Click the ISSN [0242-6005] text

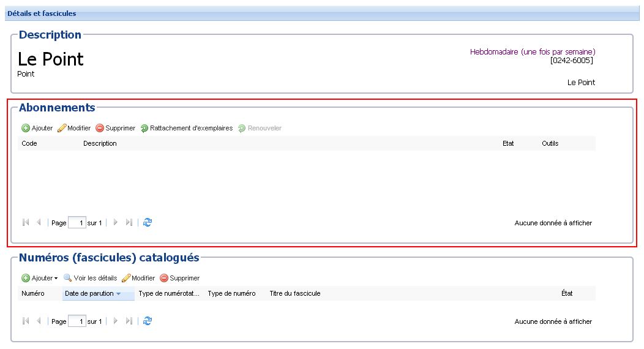(571, 61)
